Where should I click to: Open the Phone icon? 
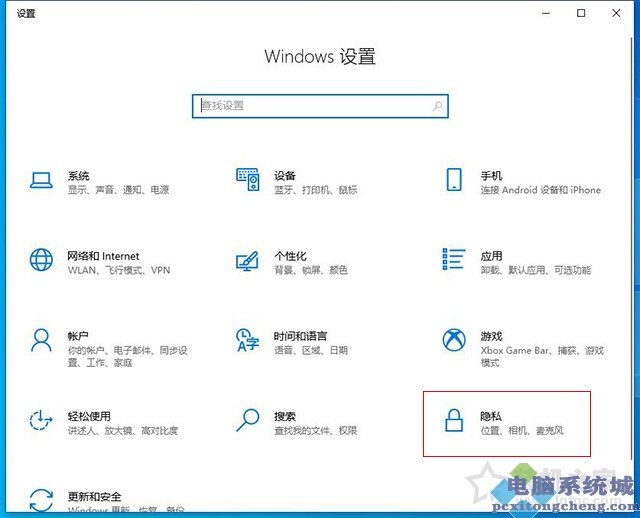(x=454, y=180)
